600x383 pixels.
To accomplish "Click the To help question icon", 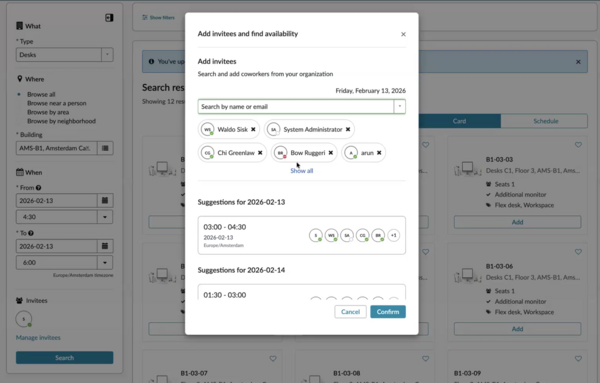I will 31,233.
